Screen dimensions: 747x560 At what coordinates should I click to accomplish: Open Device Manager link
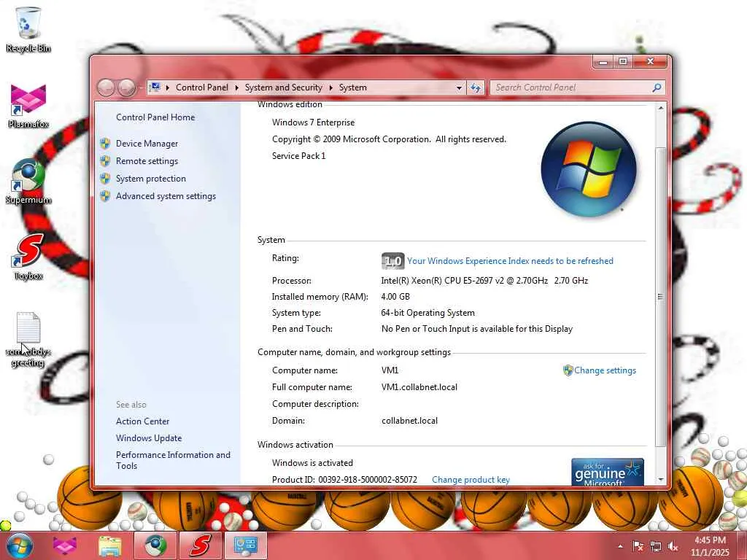click(147, 144)
